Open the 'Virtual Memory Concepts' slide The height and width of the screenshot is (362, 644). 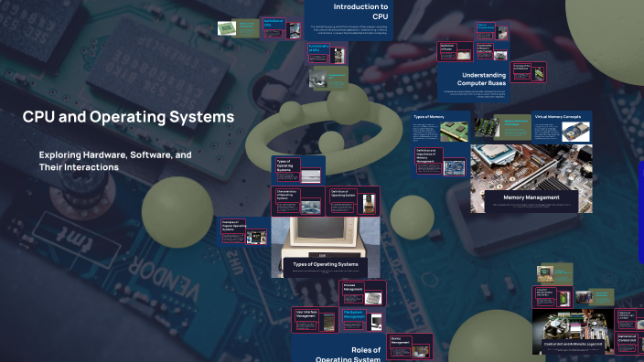pos(562,127)
